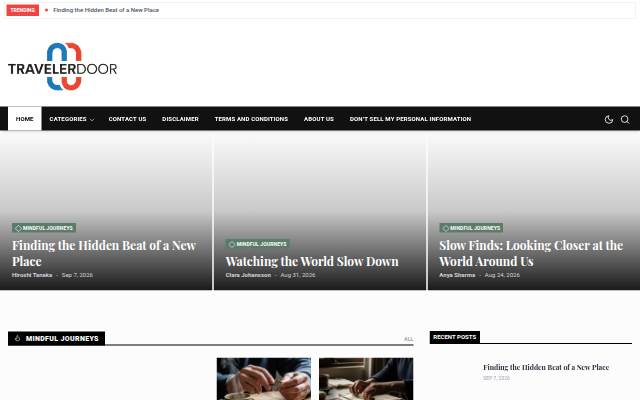This screenshot has height=400, width=640.
Task: Click Mindful Journeys tag above Slow Finds
Action: (471, 228)
